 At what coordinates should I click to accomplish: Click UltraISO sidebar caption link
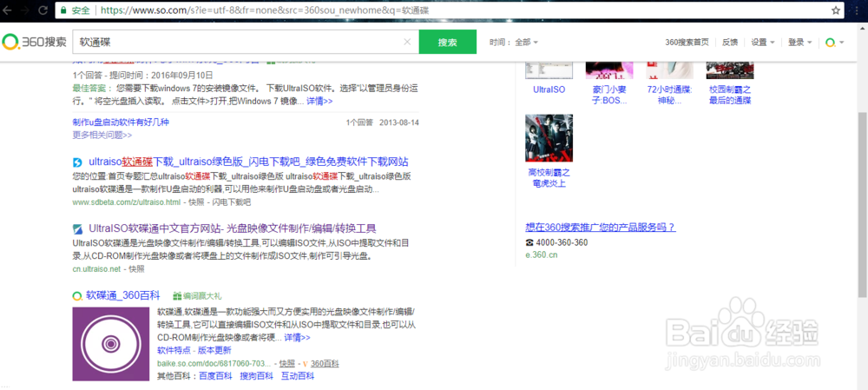click(549, 89)
